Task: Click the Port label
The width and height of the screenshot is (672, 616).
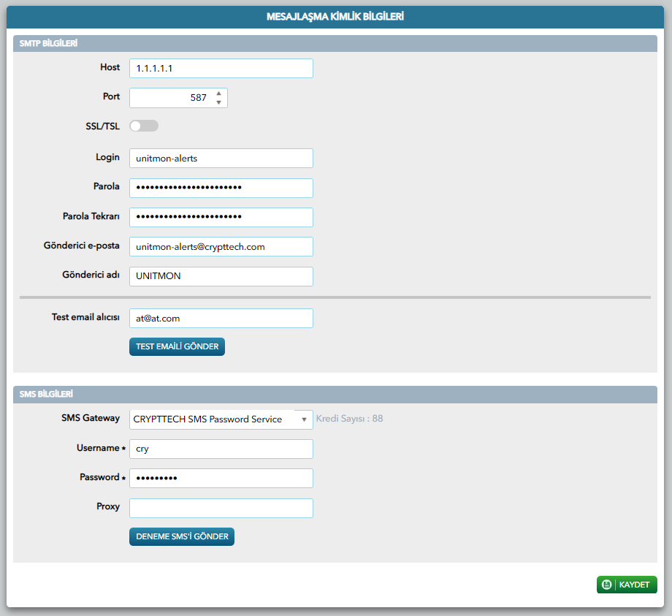Action: coord(111,96)
